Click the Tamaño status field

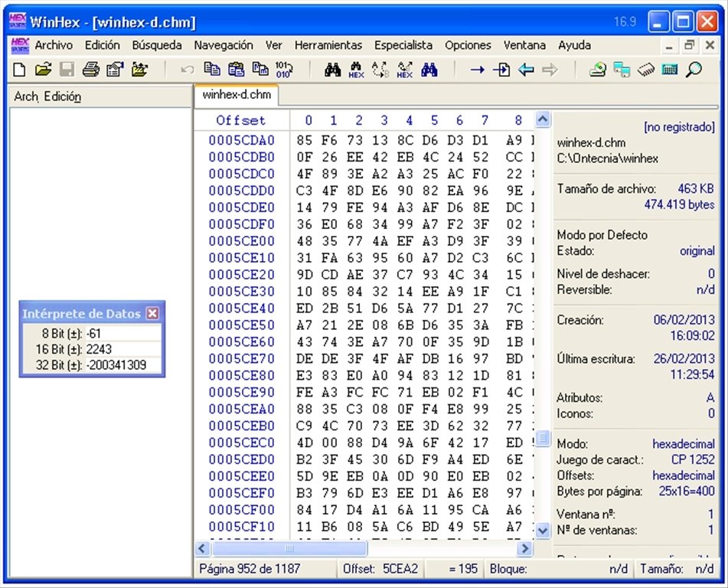pyautogui.click(x=677, y=569)
